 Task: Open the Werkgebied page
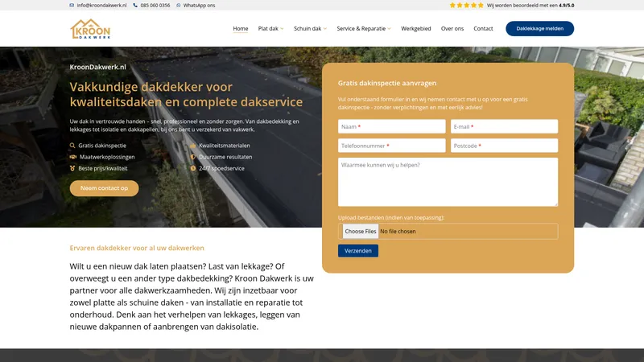tap(416, 29)
